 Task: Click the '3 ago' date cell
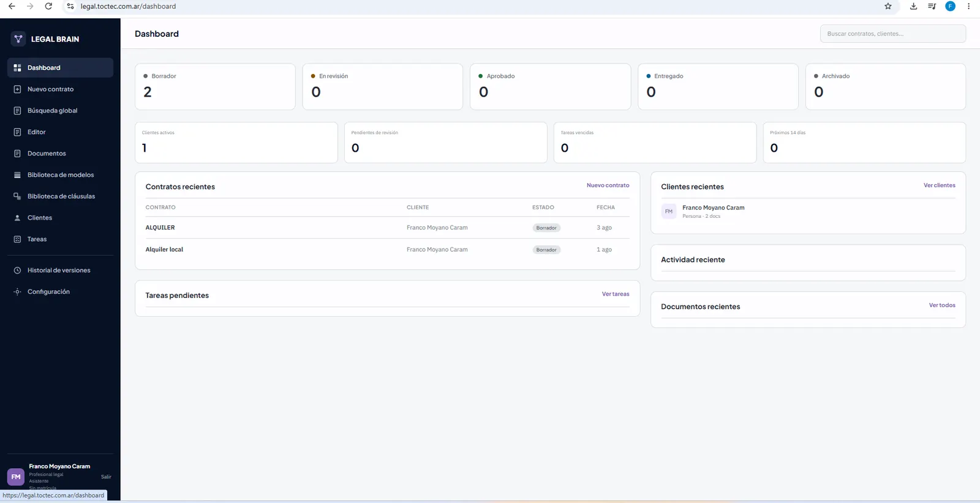pos(604,228)
